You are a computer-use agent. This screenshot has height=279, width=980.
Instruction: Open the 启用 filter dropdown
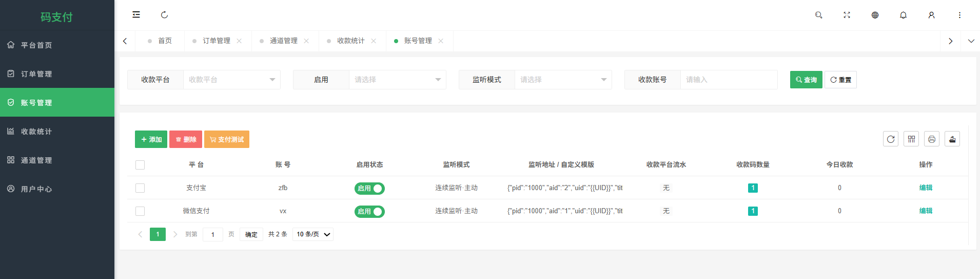398,80
